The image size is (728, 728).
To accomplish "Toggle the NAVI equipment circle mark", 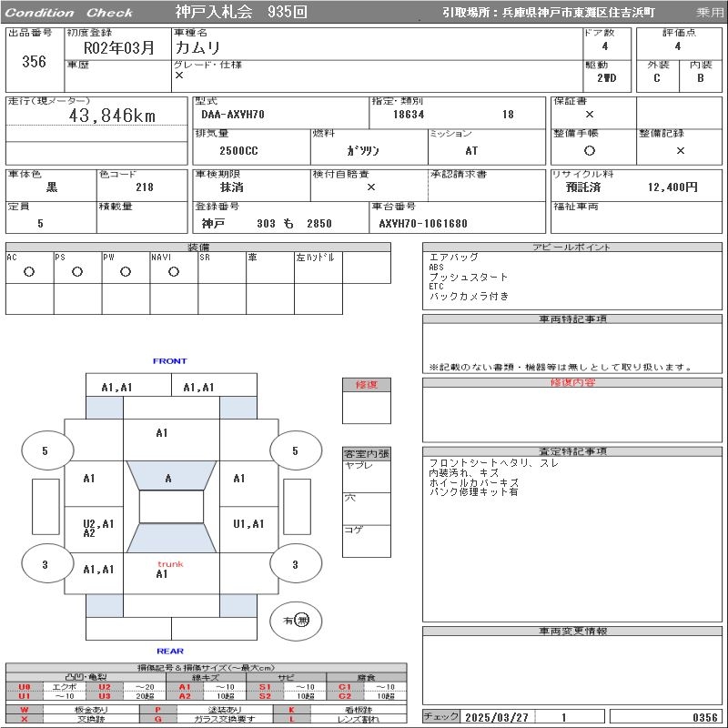I will click(x=174, y=272).
